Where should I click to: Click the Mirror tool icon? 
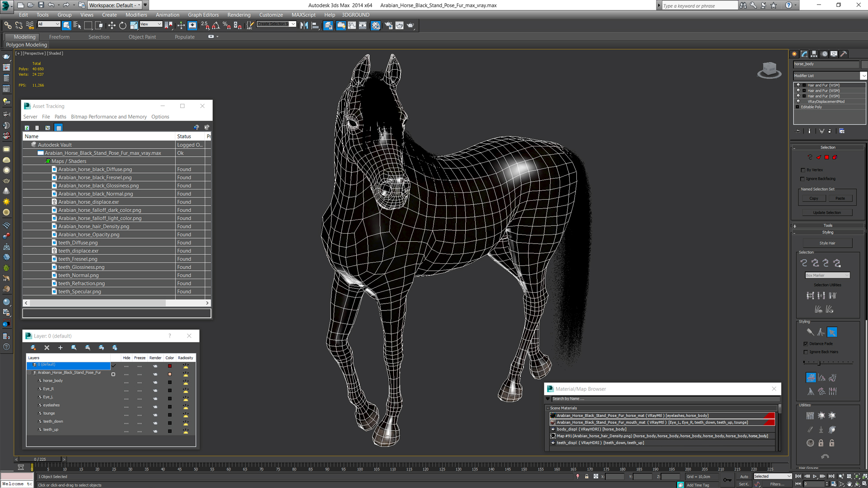304,25
